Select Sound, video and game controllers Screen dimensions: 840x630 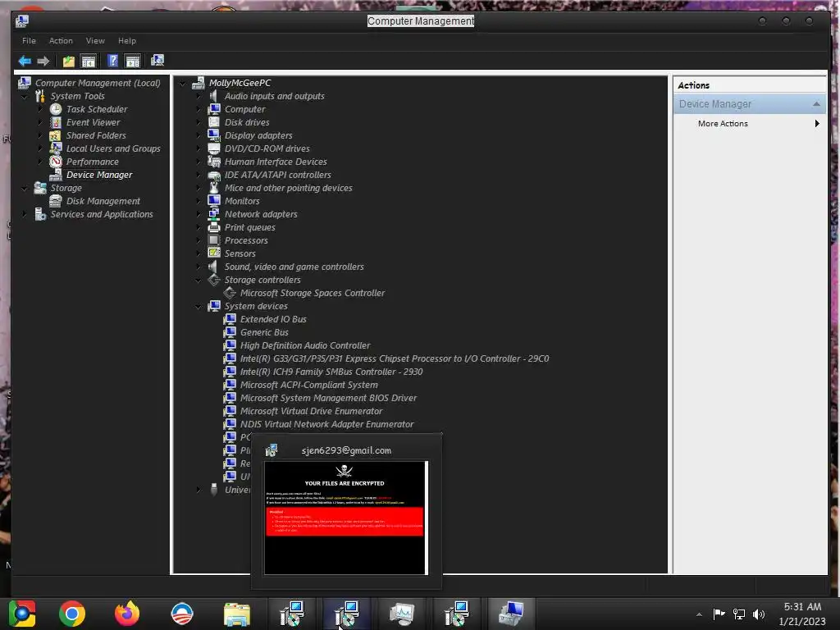tap(294, 267)
